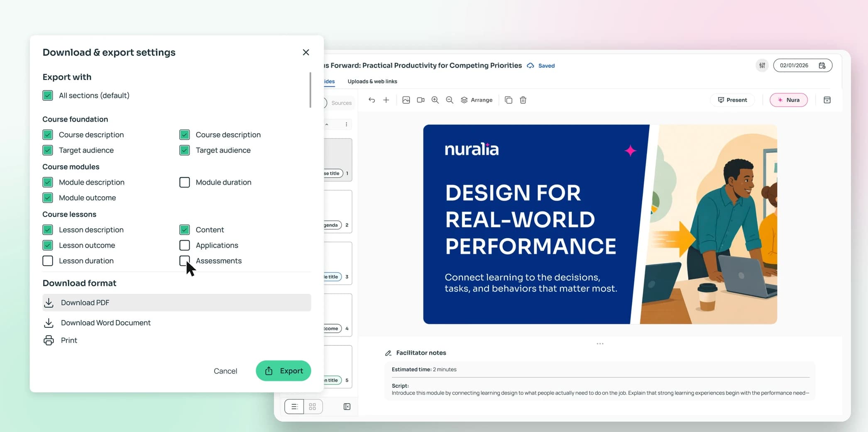Close the Download & export settings dialog
The height and width of the screenshot is (432, 868).
click(306, 52)
